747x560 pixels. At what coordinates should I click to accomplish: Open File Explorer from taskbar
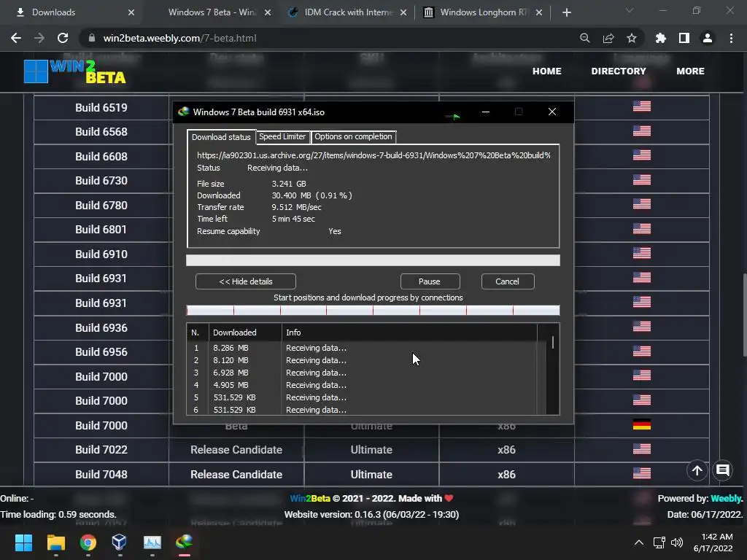tap(55, 542)
